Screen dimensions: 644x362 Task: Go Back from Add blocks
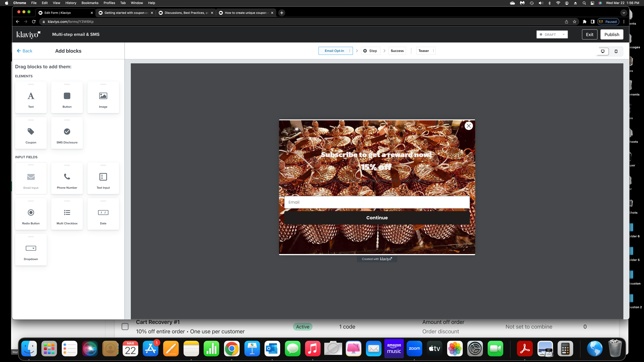(x=25, y=51)
